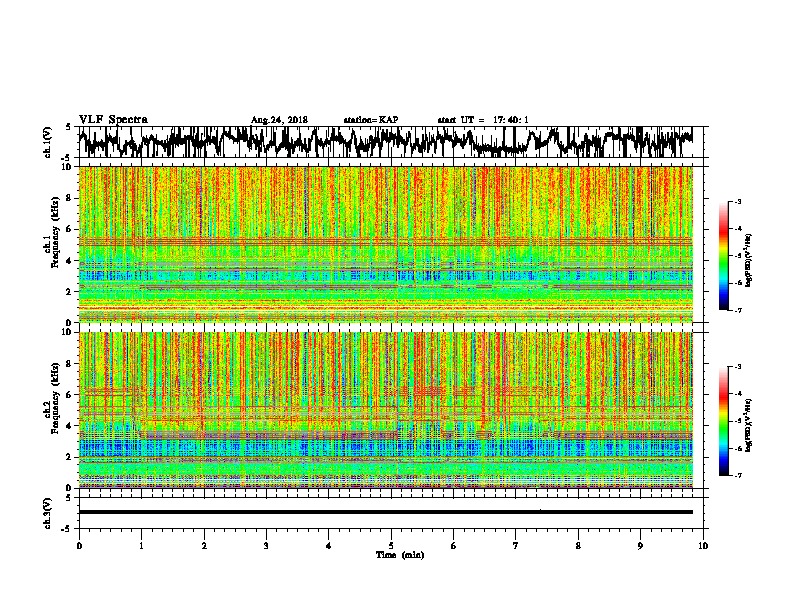
Task: Click the "6" kHz tick on ch.1 axis
Action: tap(70, 229)
